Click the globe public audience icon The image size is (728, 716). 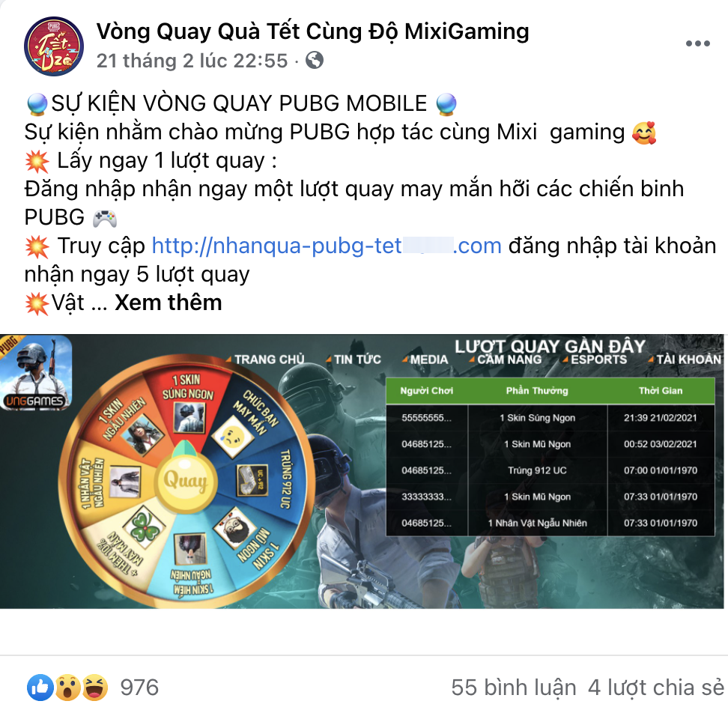pos(315,61)
